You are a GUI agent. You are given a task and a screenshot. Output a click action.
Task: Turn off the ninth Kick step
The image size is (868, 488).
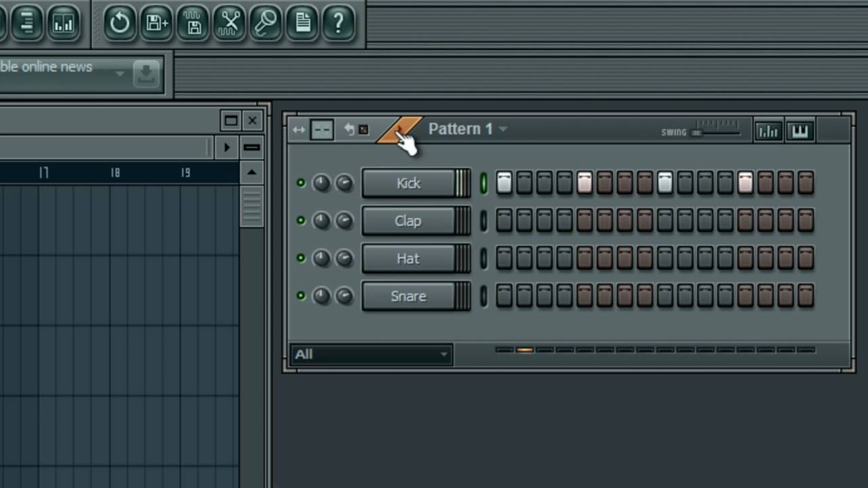(665, 183)
